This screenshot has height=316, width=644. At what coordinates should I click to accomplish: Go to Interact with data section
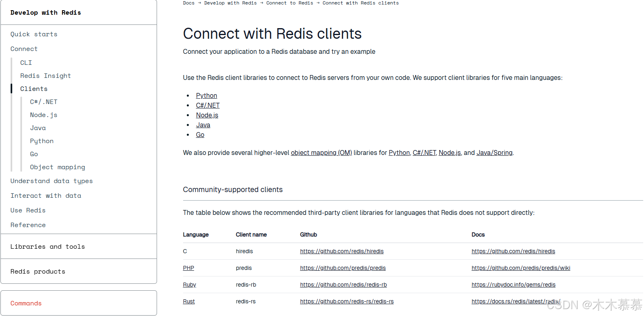pos(46,196)
